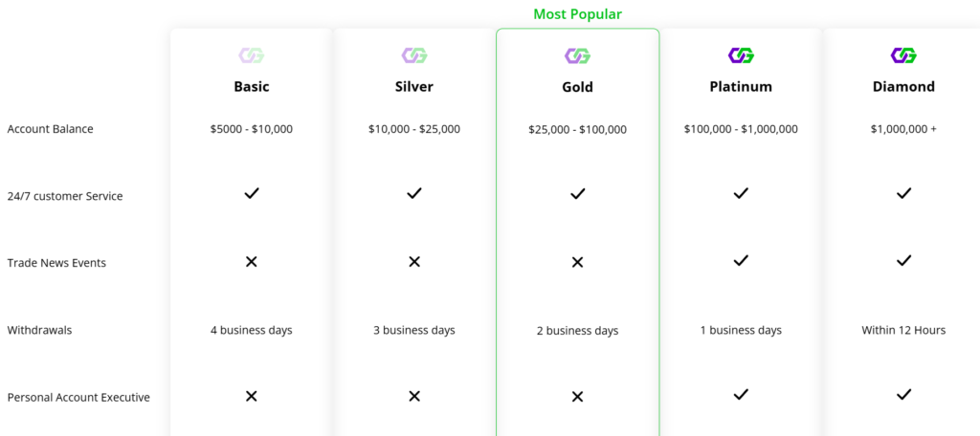Click the Diamond plan logo icon
Screen dimensions: 980x436
(x=903, y=55)
